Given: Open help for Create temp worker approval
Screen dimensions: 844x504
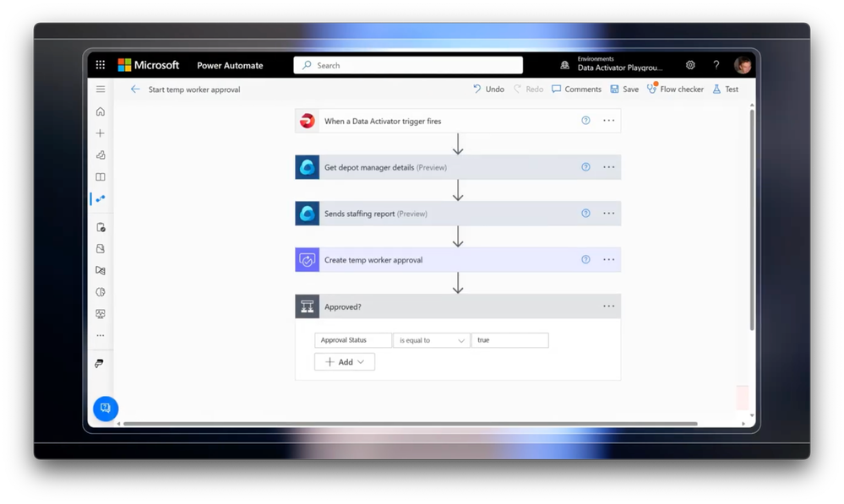Looking at the screenshot, I should pos(585,259).
